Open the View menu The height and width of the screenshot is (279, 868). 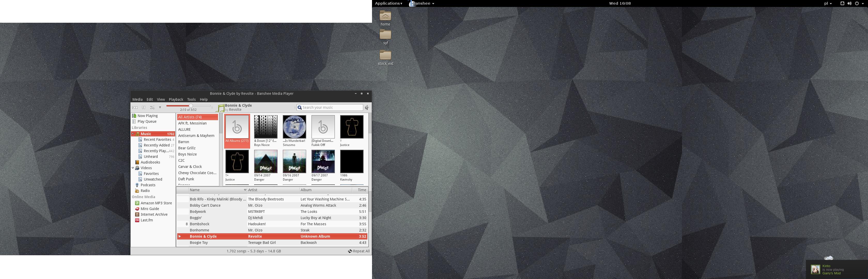(x=161, y=99)
